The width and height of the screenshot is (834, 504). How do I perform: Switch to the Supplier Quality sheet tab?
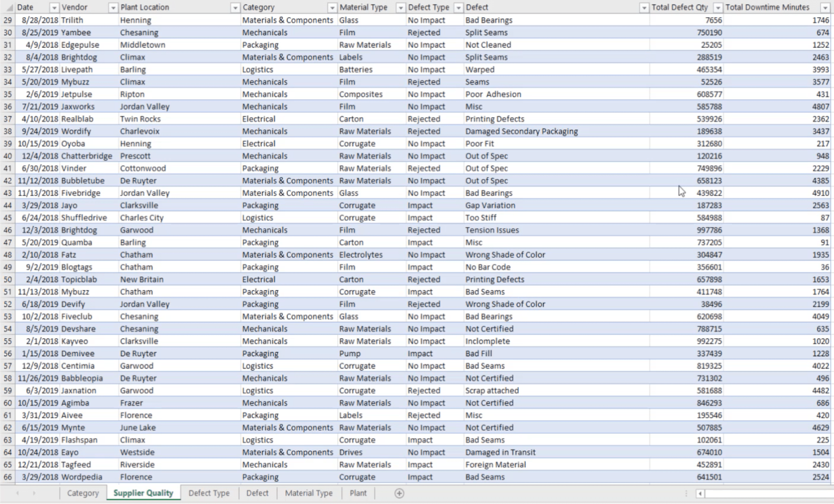pos(143,493)
